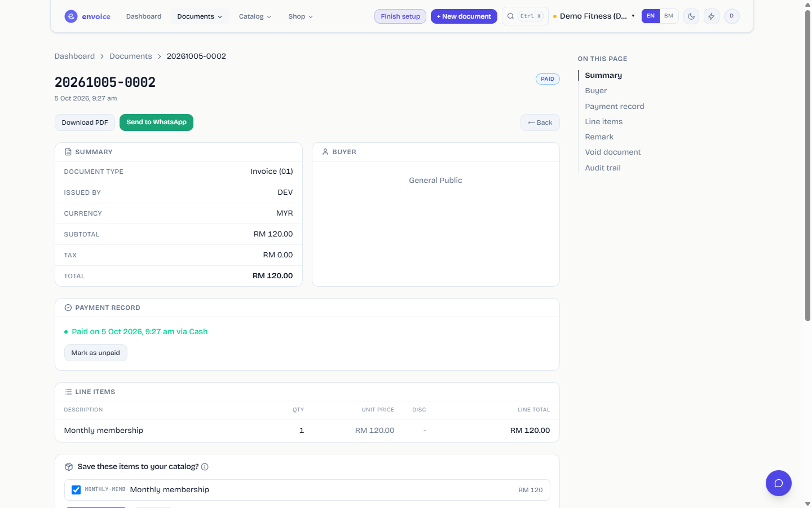Click the Paid on 5 Oct 2026 text
Screen dimensions: 812x508
click(x=139, y=331)
